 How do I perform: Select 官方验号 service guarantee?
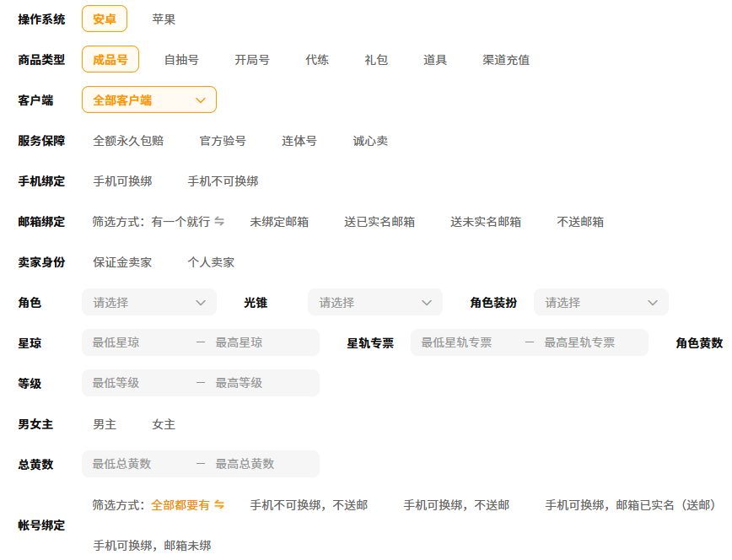click(x=223, y=141)
